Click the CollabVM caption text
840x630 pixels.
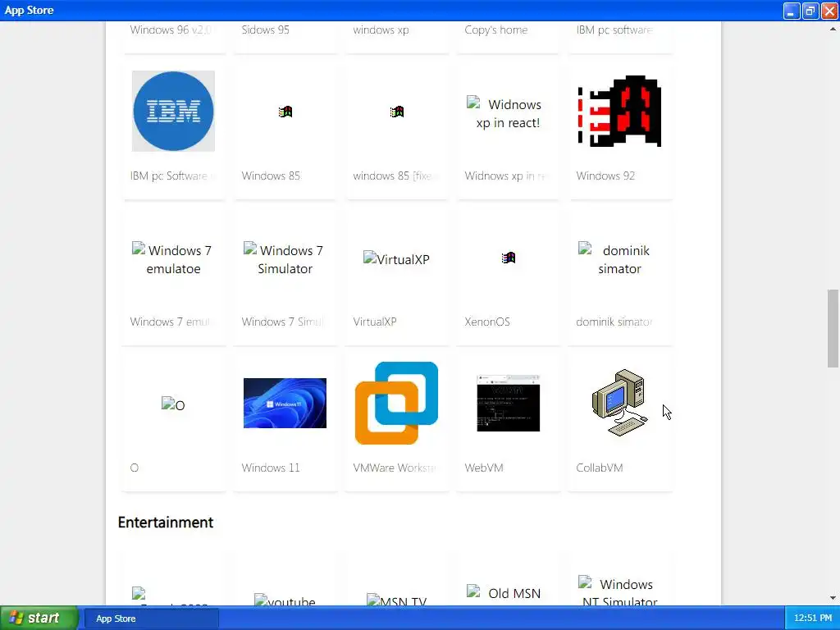(x=600, y=468)
